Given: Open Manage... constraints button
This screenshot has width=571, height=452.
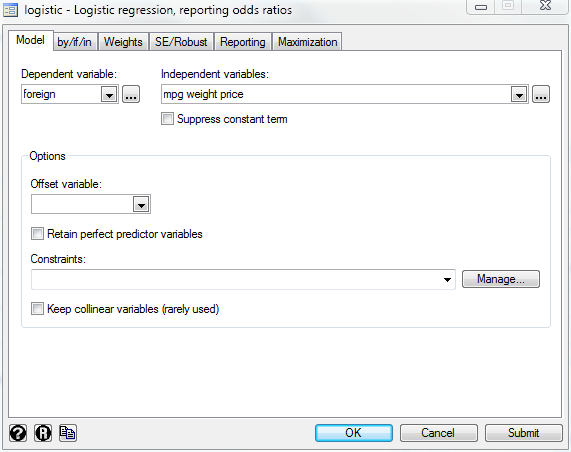Looking at the screenshot, I should 501,279.
